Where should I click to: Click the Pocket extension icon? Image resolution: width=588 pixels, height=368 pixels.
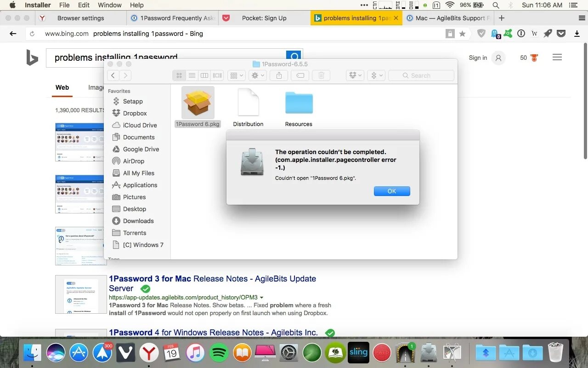(x=561, y=34)
